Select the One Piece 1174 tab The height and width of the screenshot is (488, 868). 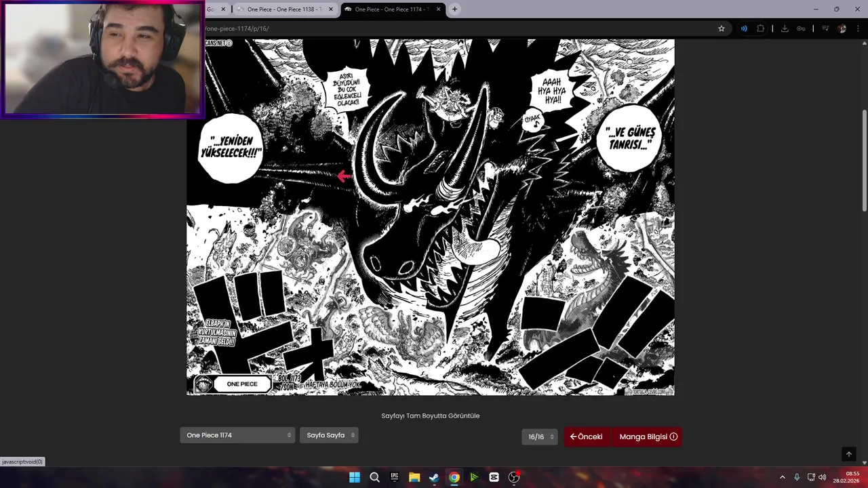392,9
